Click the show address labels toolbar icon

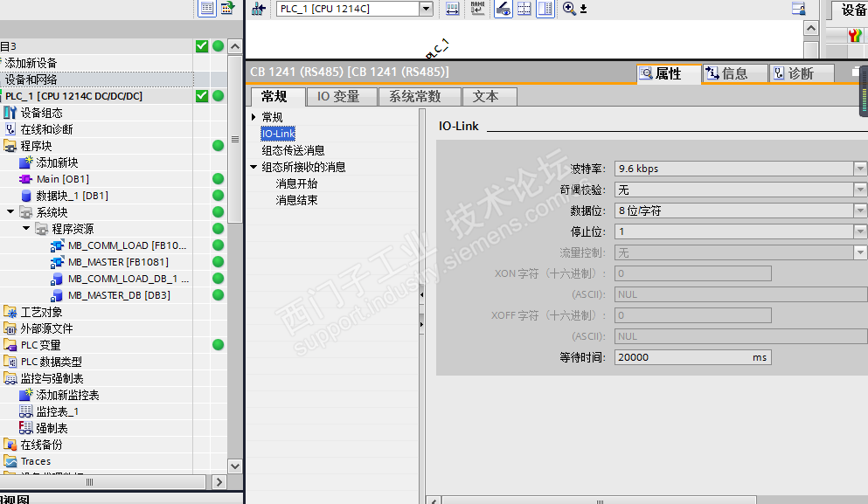point(452,9)
